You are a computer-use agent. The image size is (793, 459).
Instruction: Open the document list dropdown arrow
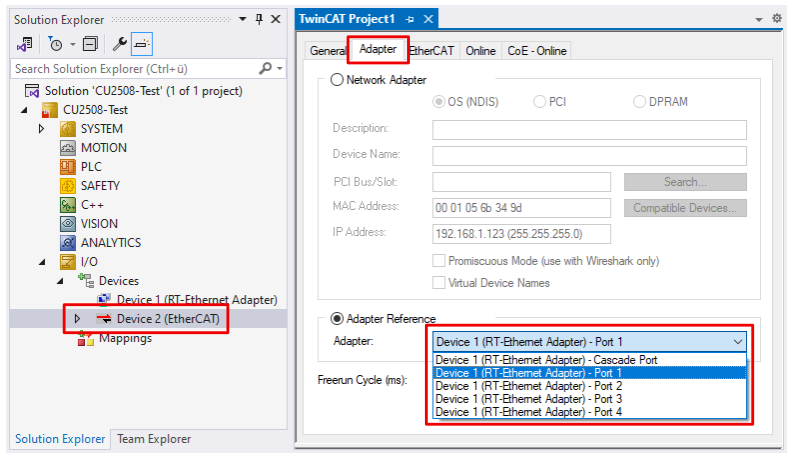point(759,19)
